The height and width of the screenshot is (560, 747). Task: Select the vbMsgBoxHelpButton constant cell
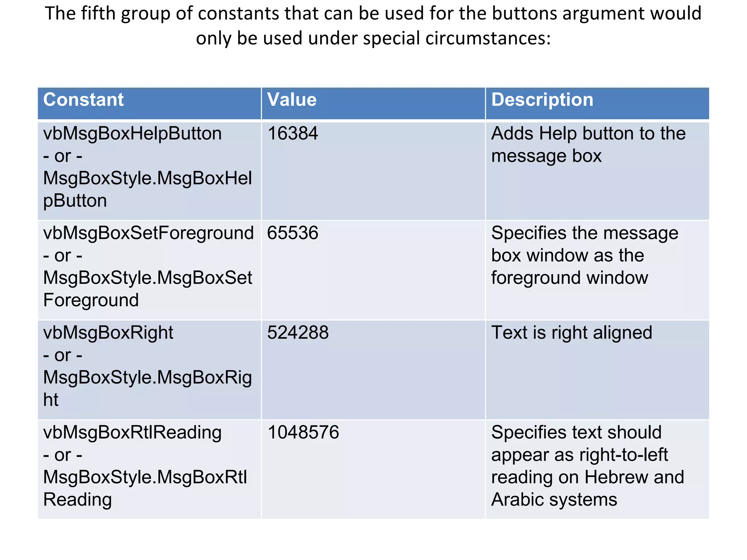coord(150,171)
